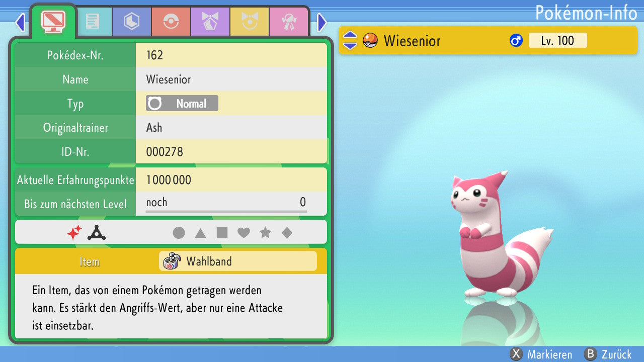Screen dimensions: 644x362
Task: Click the experience progress bar to next level
Action: click(x=226, y=212)
